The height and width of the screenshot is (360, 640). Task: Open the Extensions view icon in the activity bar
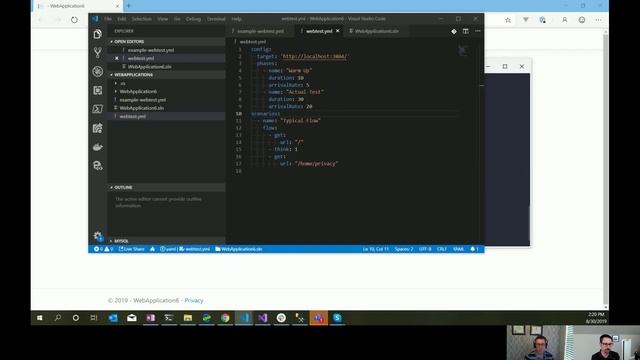[97, 90]
